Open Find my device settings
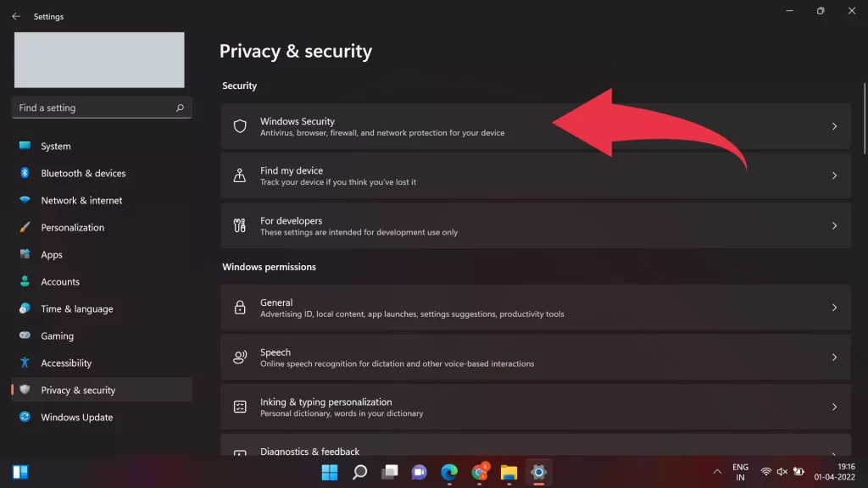 (536, 175)
